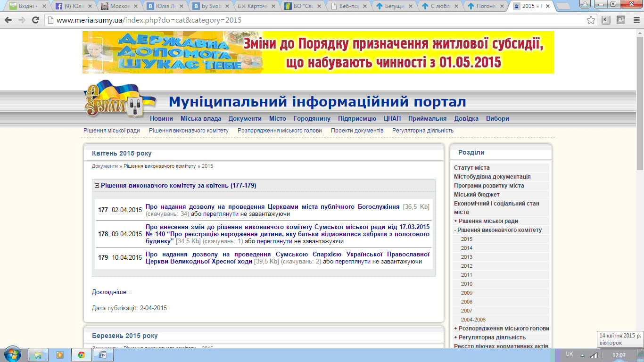Open the 'Міська влада' menu item
The image size is (644, 362).
point(201,119)
